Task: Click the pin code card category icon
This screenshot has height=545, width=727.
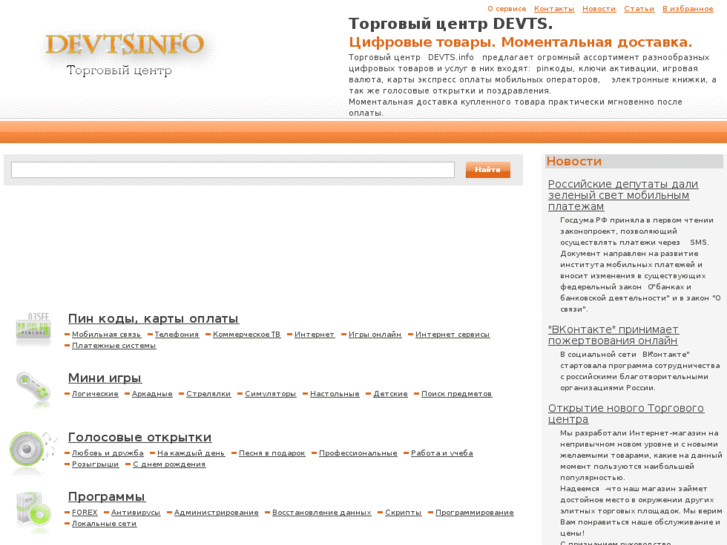Action: 33,330
